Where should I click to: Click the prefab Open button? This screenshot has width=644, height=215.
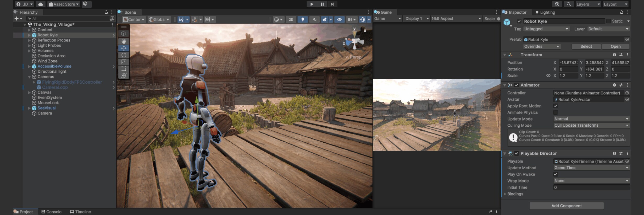(615, 46)
